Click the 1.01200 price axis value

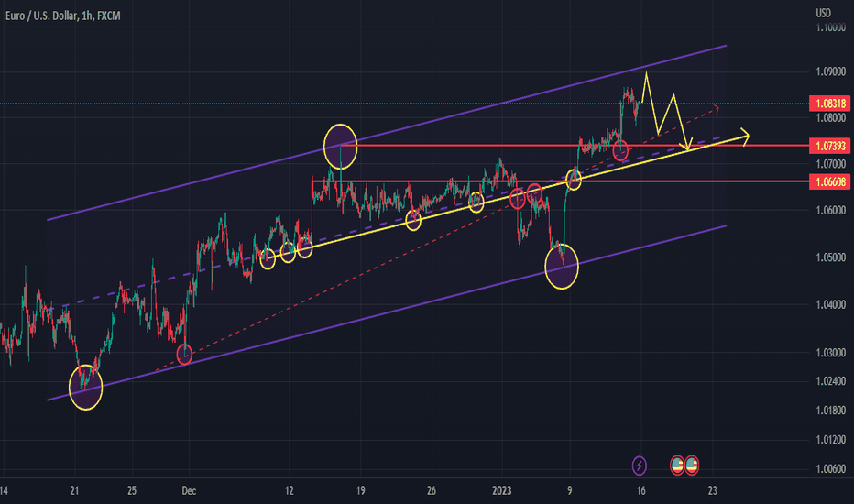tap(830, 439)
